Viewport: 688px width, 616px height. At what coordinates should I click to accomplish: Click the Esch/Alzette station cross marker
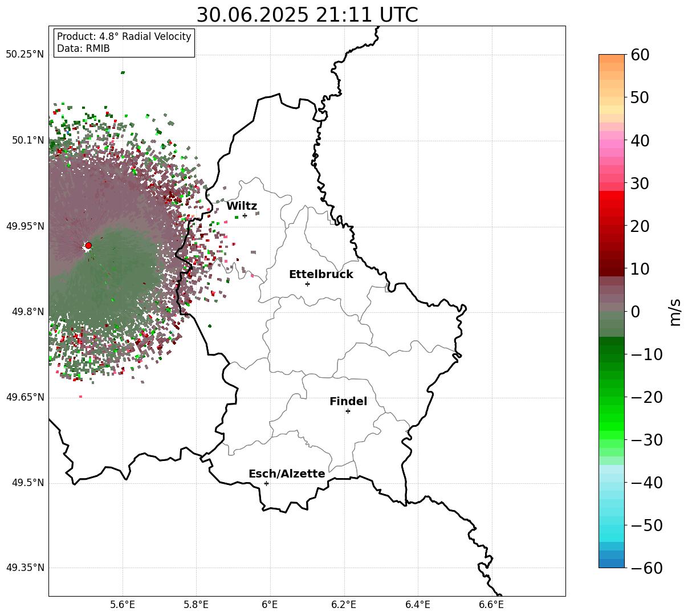(266, 483)
